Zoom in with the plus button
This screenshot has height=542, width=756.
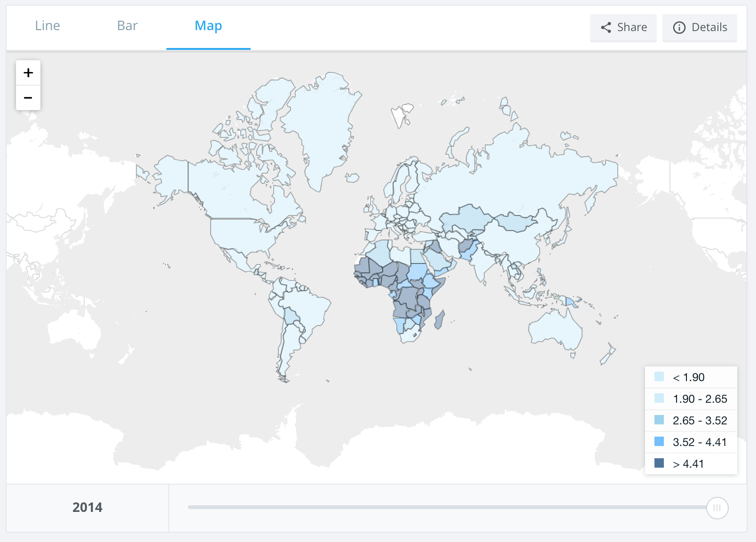[x=28, y=73]
